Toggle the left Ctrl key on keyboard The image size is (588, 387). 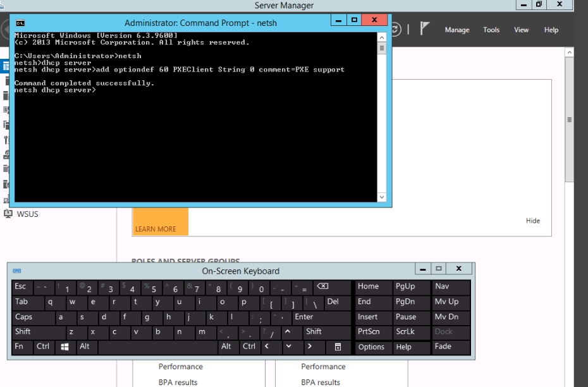click(x=44, y=347)
